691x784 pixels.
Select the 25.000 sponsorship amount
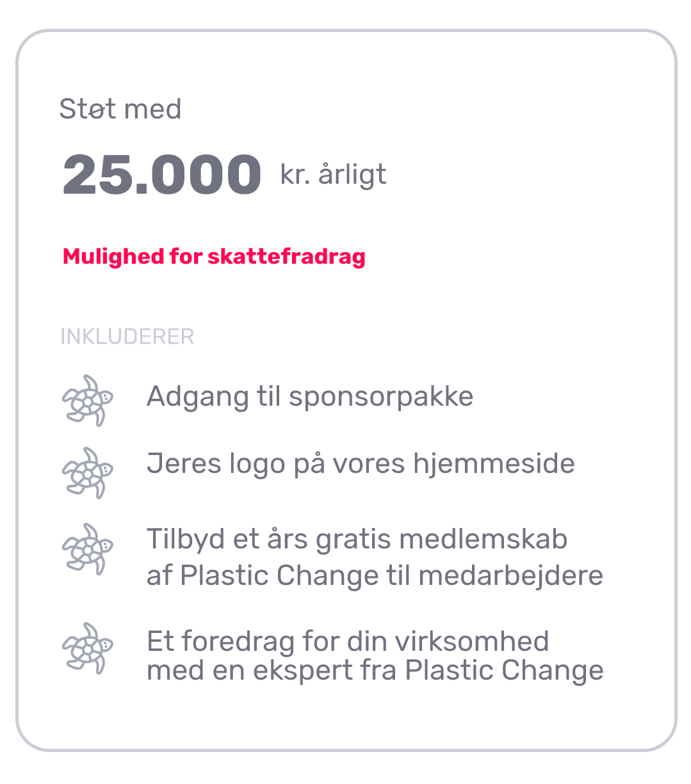tap(162, 174)
